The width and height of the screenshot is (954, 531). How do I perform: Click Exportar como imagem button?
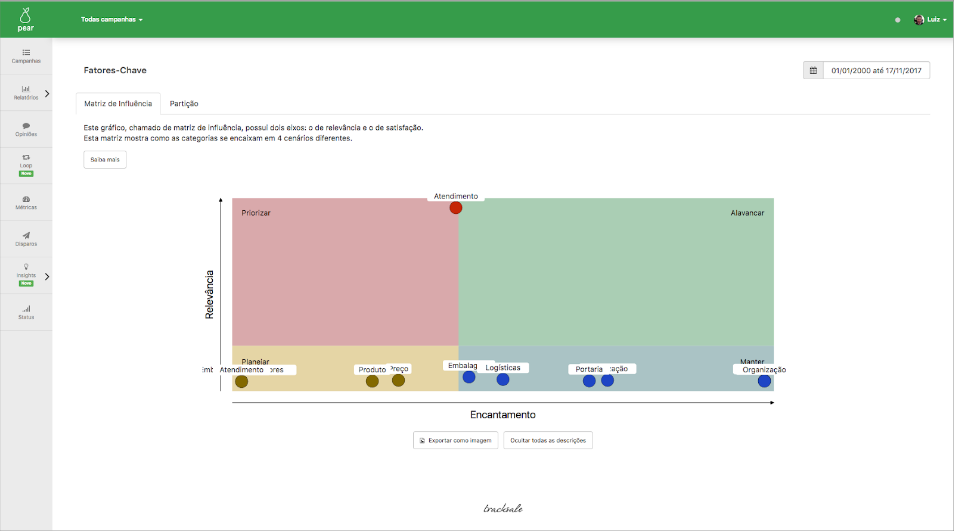[x=456, y=440]
